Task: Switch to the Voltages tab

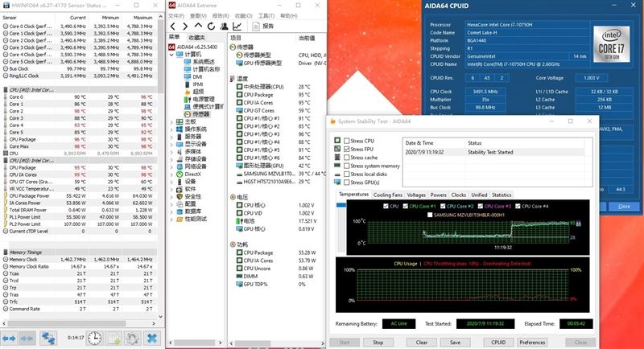Action: (416, 195)
